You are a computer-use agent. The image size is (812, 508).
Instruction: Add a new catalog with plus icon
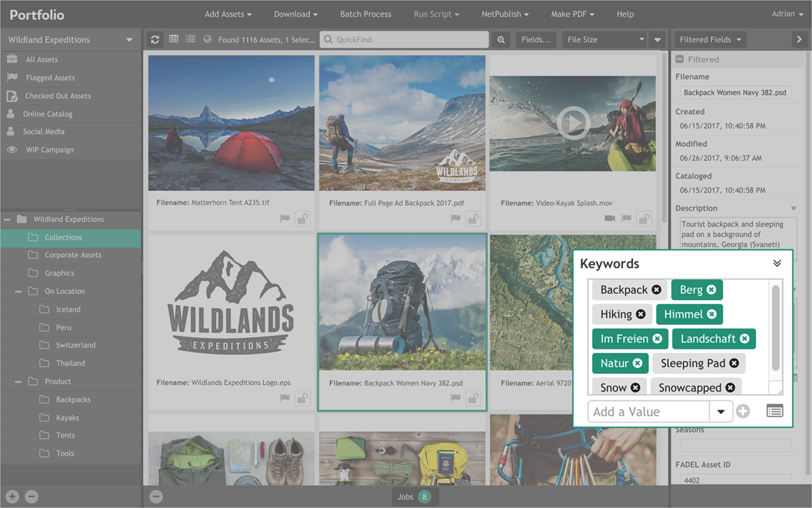12,496
